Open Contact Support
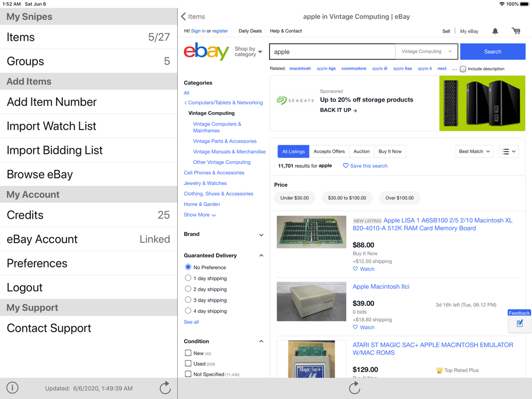The height and width of the screenshot is (399, 532). coord(88,328)
